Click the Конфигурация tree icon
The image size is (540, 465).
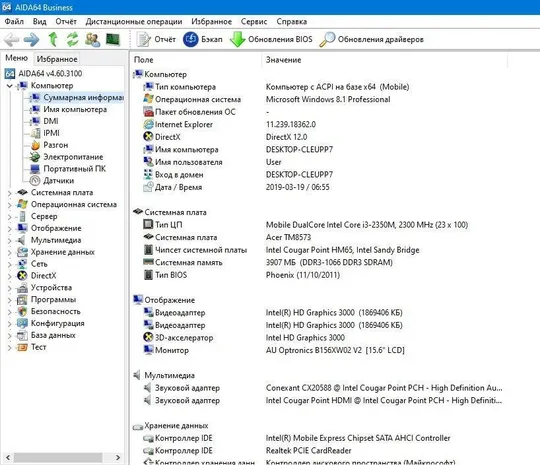click(x=22, y=323)
